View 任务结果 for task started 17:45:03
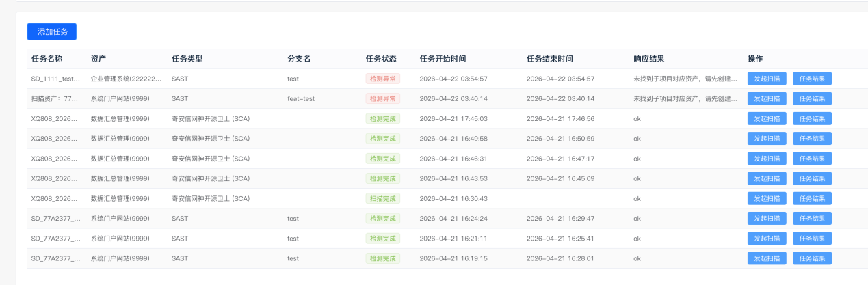This screenshot has height=285, width=868. (812, 118)
